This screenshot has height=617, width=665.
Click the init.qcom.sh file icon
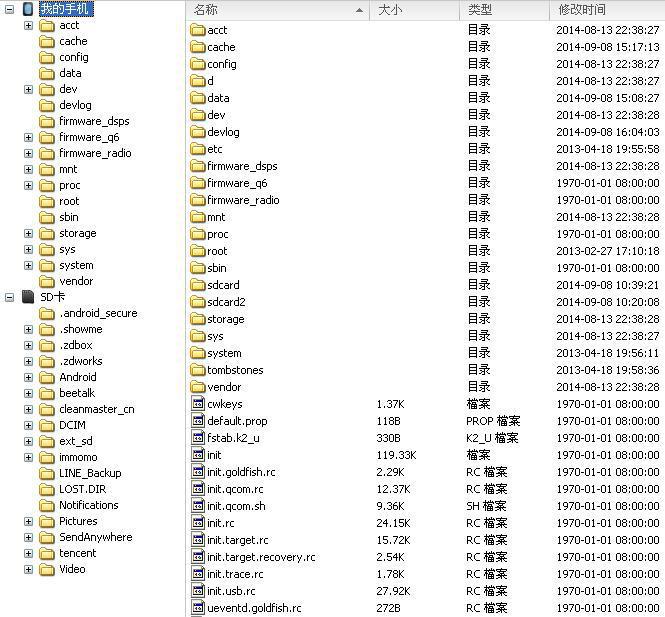click(x=198, y=505)
